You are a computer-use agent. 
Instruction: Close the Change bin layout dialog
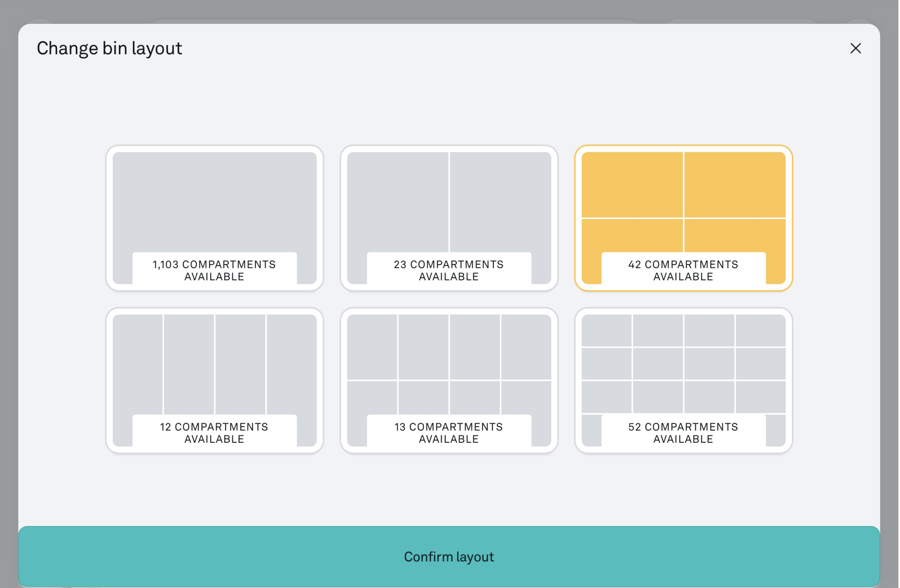855,48
